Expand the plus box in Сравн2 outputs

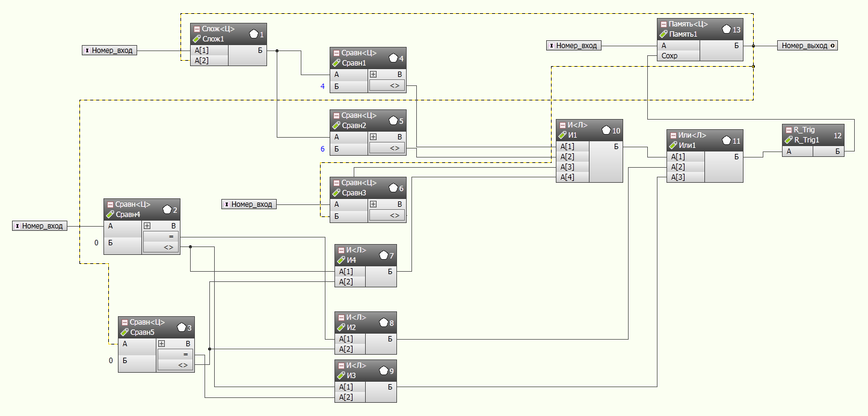click(374, 137)
